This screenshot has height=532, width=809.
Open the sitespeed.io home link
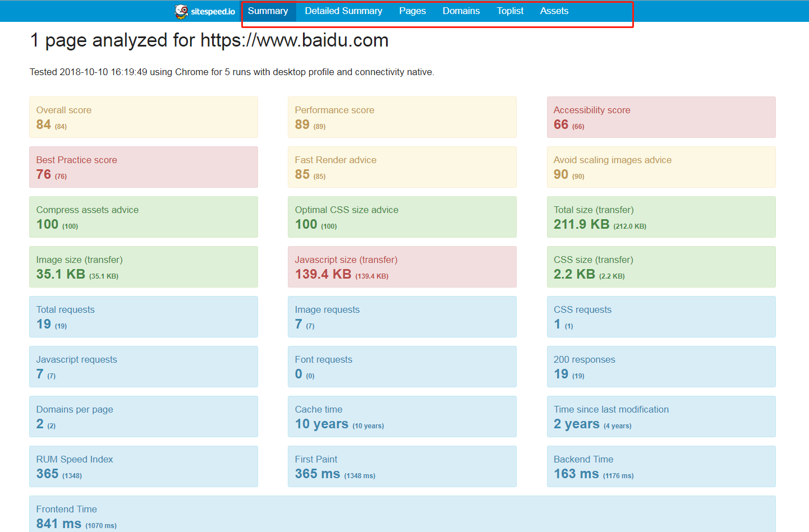pyautogui.click(x=205, y=11)
